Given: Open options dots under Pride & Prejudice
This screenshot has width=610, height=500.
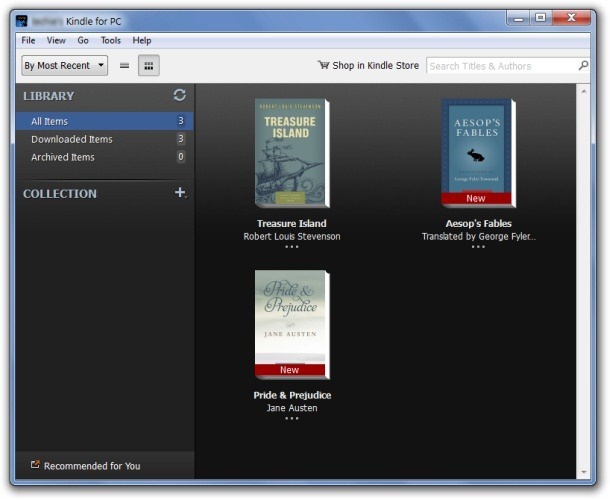Looking at the screenshot, I should (292, 419).
